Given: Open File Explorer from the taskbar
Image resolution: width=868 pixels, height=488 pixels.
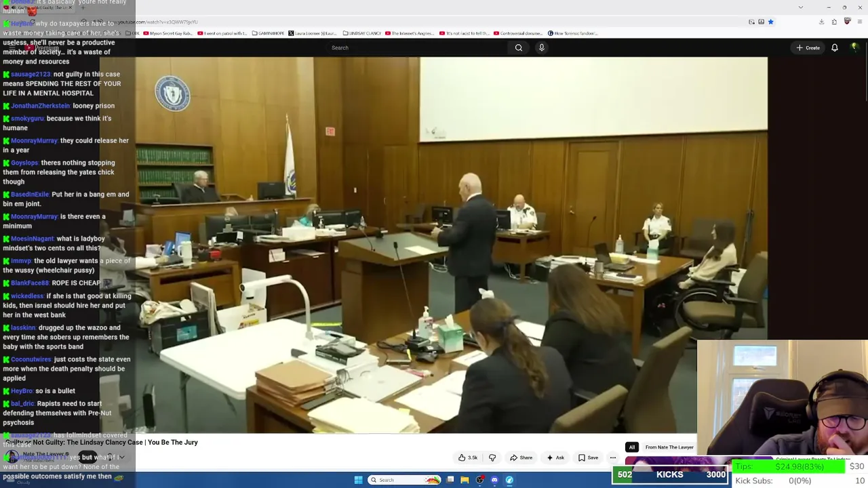Looking at the screenshot, I should click(x=465, y=480).
